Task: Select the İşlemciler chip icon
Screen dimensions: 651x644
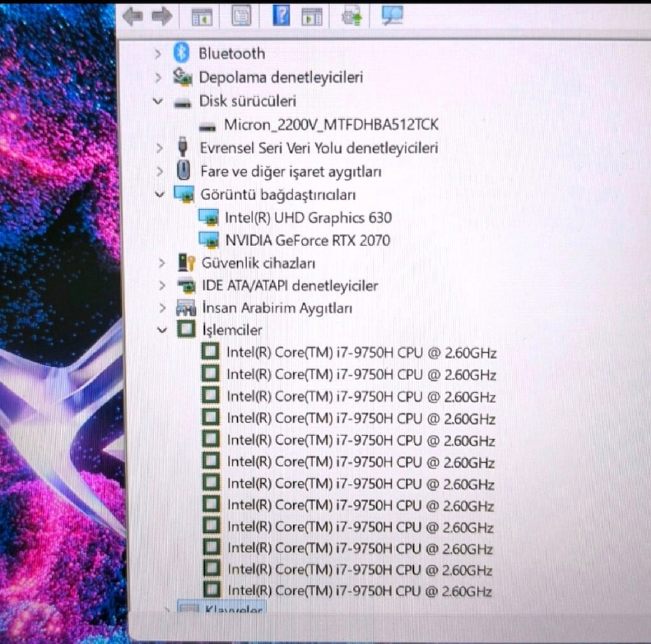Action: (186, 329)
